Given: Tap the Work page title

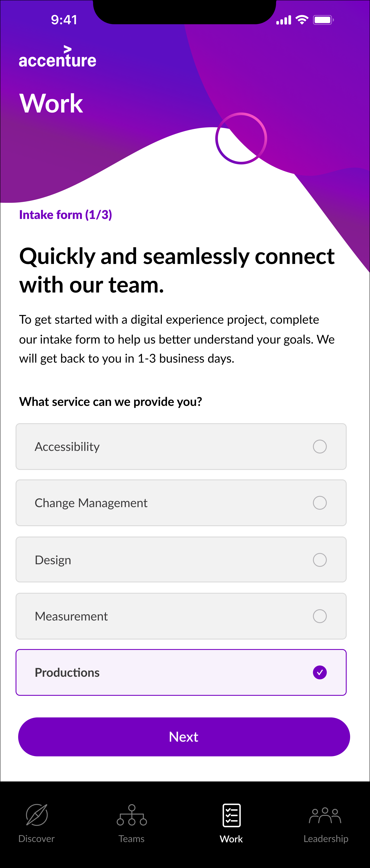Looking at the screenshot, I should [x=51, y=103].
